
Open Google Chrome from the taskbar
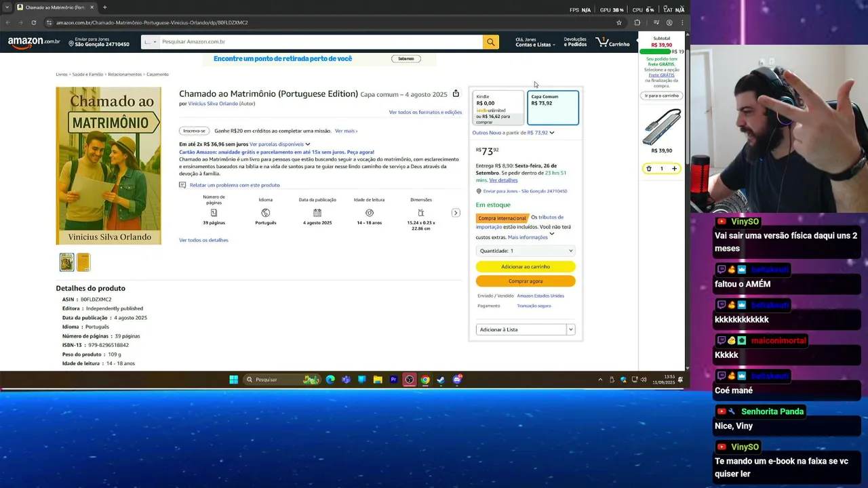(425, 380)
